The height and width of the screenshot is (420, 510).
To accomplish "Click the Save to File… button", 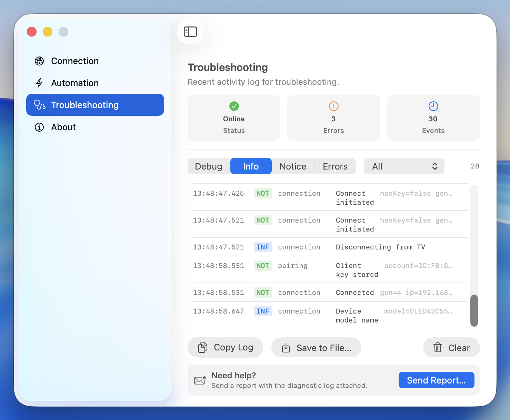I will (316, 347).
